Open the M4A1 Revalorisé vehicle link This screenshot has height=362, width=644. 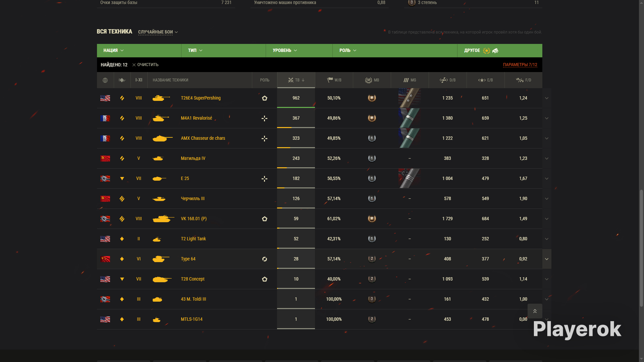coord(196,118)
